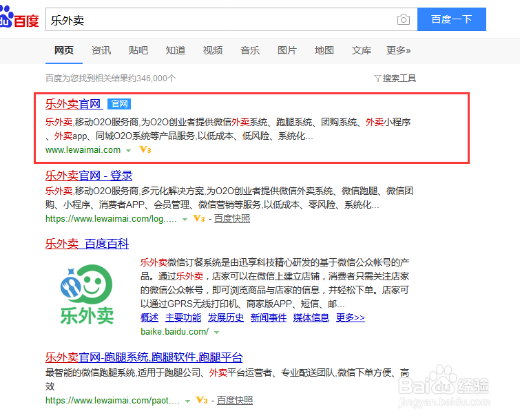Switch to the 知道 tab
This screenshot has width=520, height=420.
point(176,50)
